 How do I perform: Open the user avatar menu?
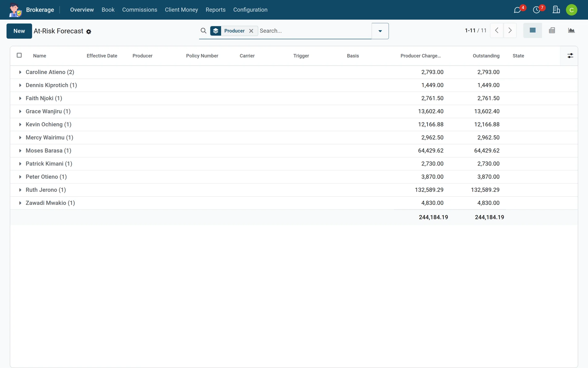pyautogui.click(x=571, y=10)
